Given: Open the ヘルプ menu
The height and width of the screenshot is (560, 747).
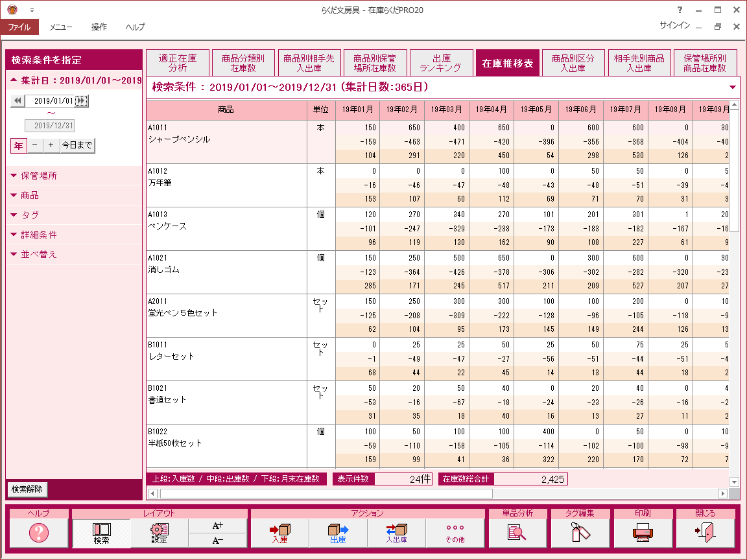Looking at the screenshot, I should pos(136,27).
